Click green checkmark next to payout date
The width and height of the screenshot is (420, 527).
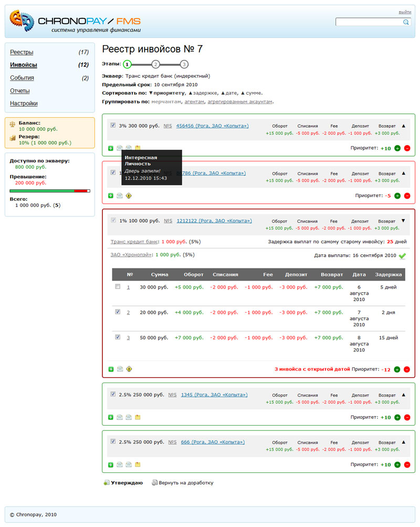(x=402, y=256)
